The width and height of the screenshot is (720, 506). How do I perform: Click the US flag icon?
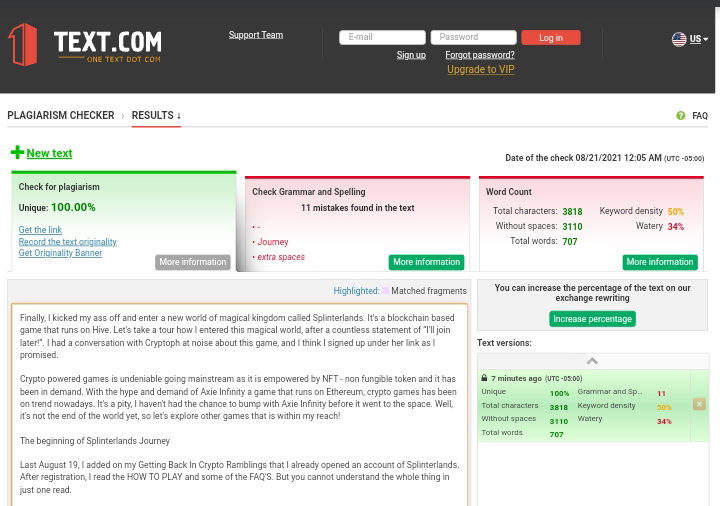click(679, 39)
